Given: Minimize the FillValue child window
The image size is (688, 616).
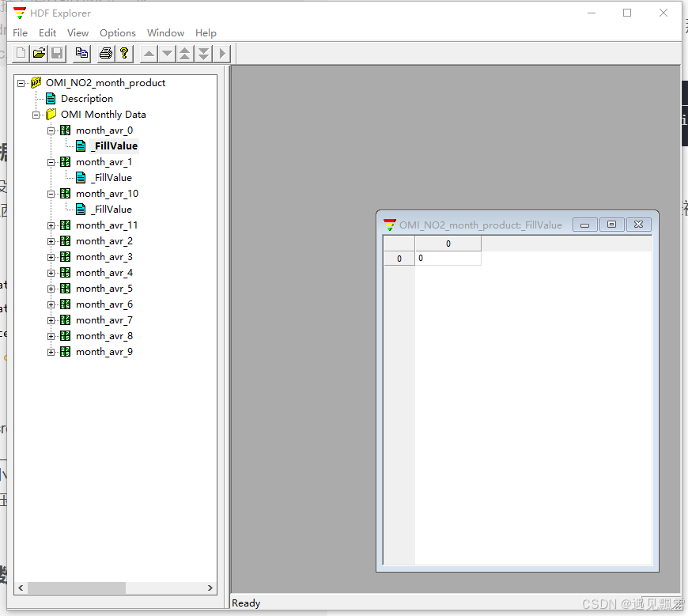Looking at the screenshot, I should [585, 225].
